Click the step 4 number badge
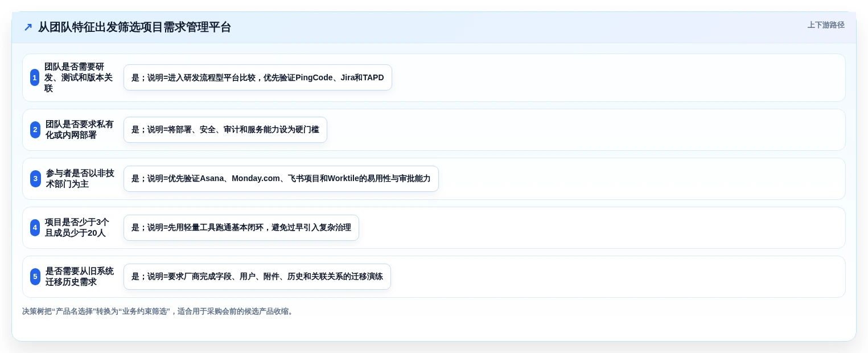Image resolution: width=868 pixels, height=353 pixels. pyautogui.click(x=35, y=228)
